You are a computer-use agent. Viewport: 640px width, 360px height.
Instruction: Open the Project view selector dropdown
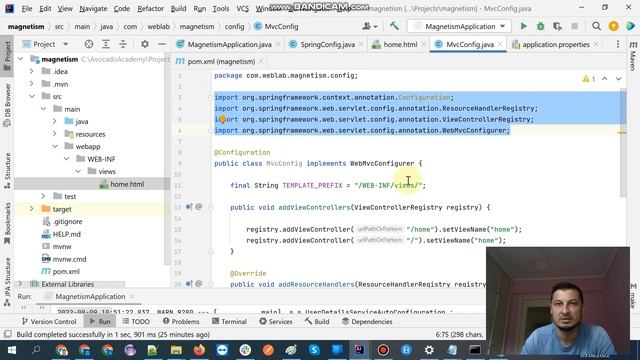click(45, 44)
